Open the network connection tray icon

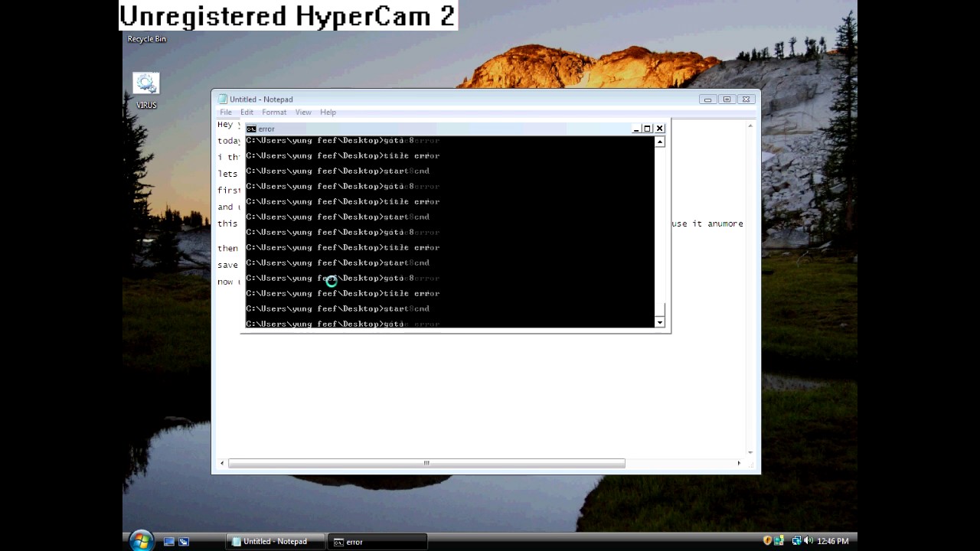797,541
